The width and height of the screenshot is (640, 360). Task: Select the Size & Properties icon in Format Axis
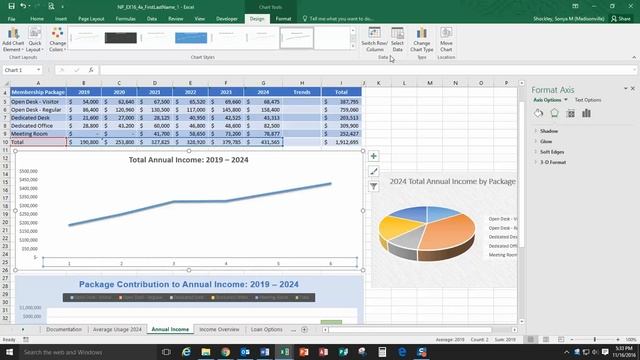(571, 113)
